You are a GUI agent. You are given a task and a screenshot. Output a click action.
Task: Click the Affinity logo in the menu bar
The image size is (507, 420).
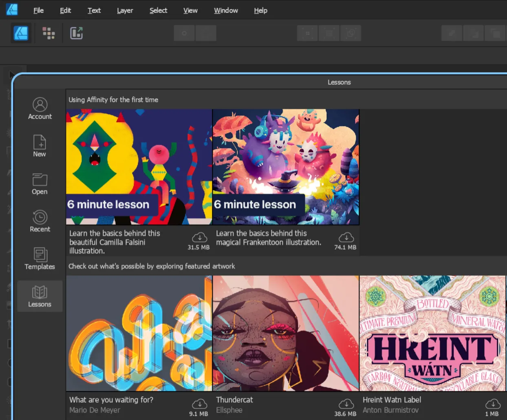pos(12,10)
